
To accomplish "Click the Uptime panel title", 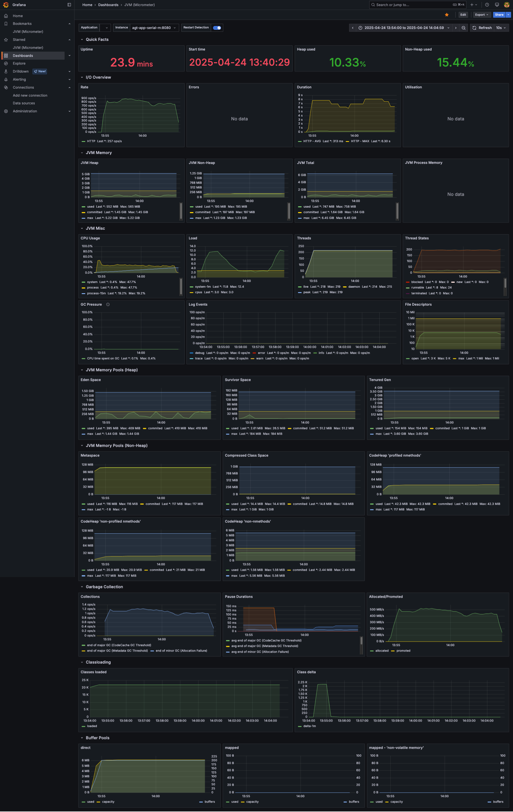I will (87, 49).
